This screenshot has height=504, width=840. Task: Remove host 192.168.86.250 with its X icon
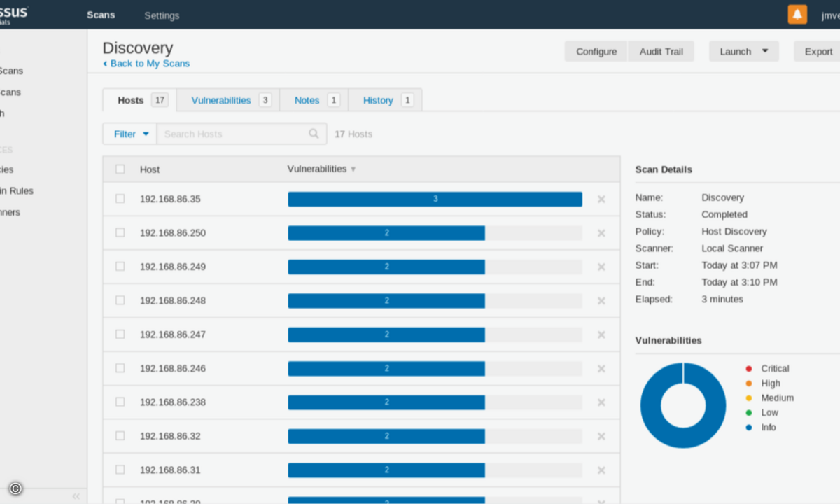(x=601, y=233)
